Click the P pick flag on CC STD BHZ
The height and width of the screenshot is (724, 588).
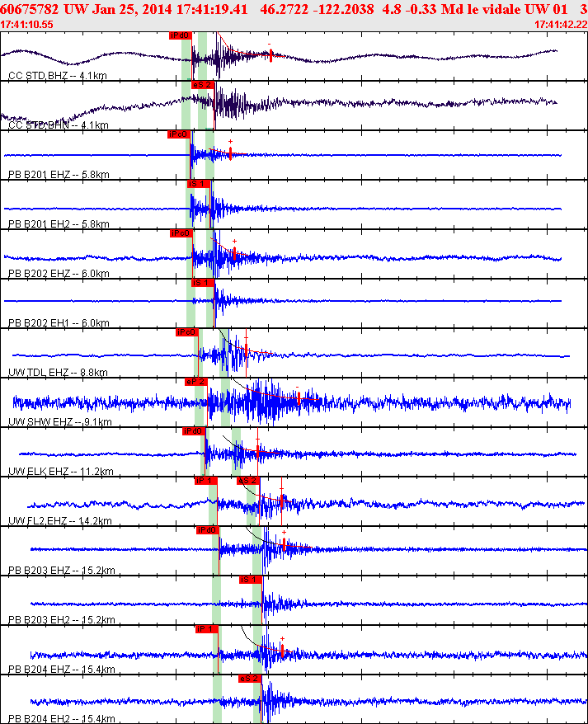coord(180,35)
